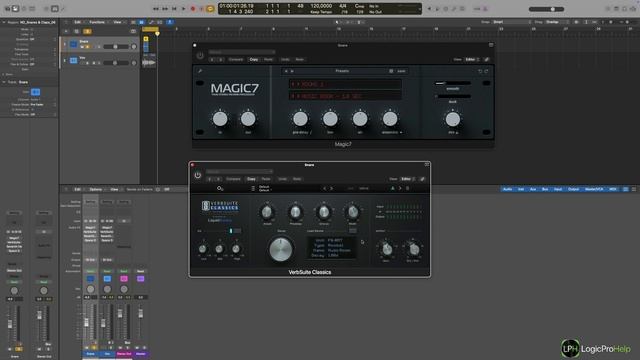Open the Magic7 Presets menu
Viewport: 640px width, 360px height.
pos(342,71)
